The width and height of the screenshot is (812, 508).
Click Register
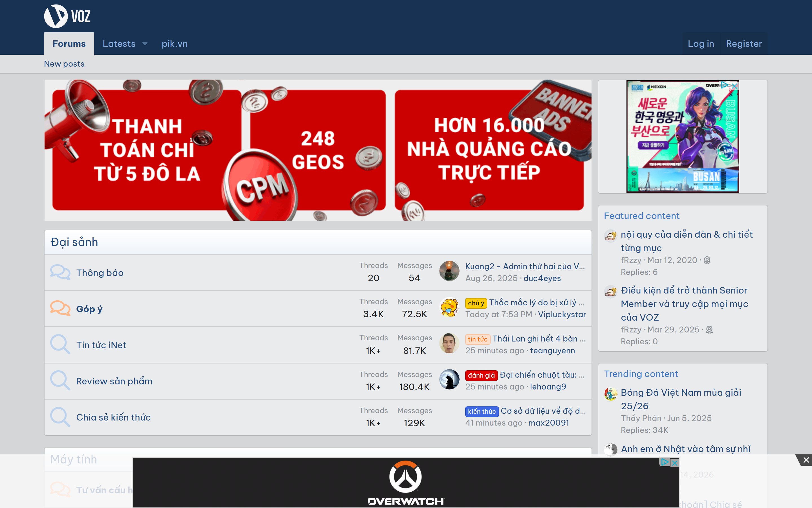[744, 44]
